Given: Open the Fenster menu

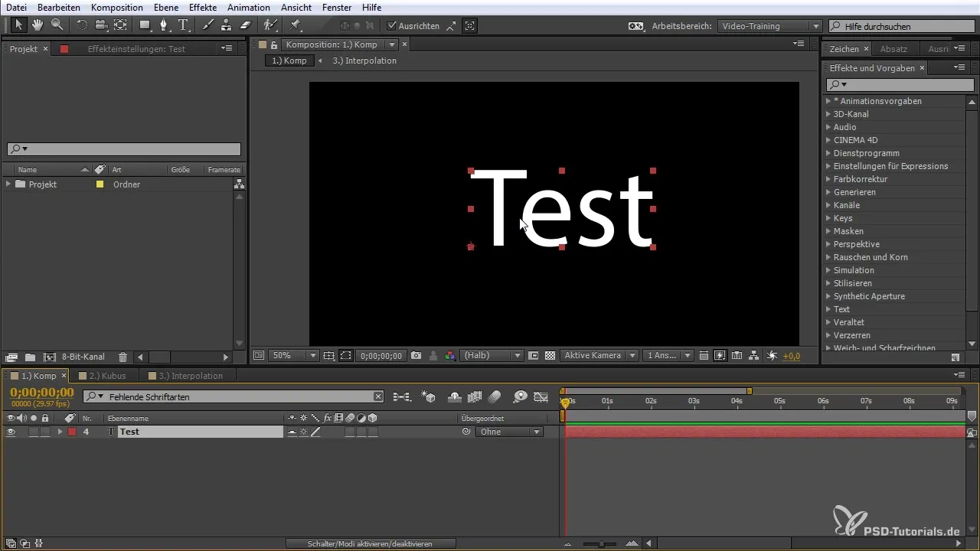Looking at the screenshot, I should pyautogui.click(x=338, y=7).
